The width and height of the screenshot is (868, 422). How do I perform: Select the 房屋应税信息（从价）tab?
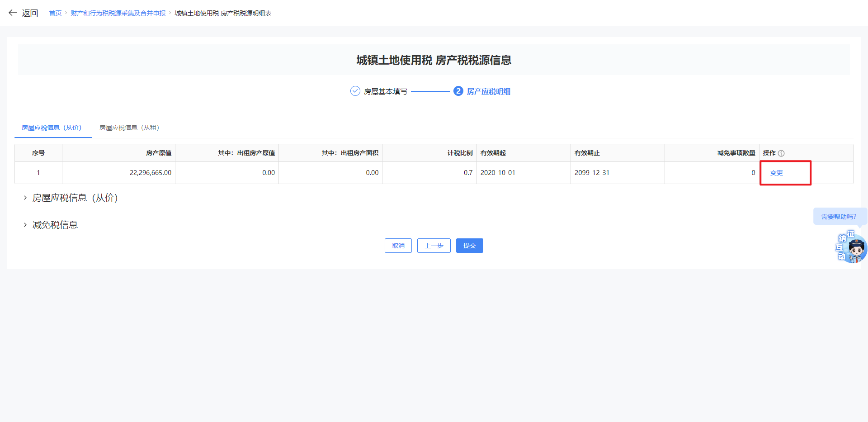coord(52,128)
